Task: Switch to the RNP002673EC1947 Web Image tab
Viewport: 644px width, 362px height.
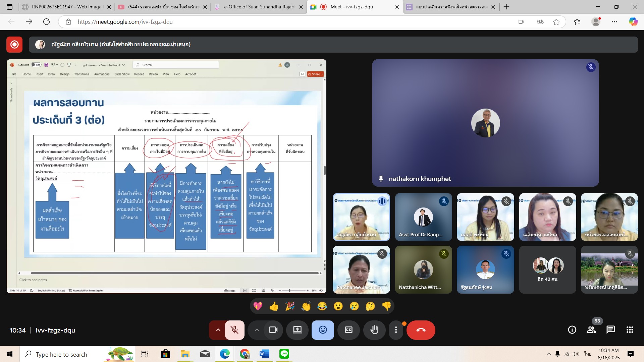Action: click(x=66, y=7)
